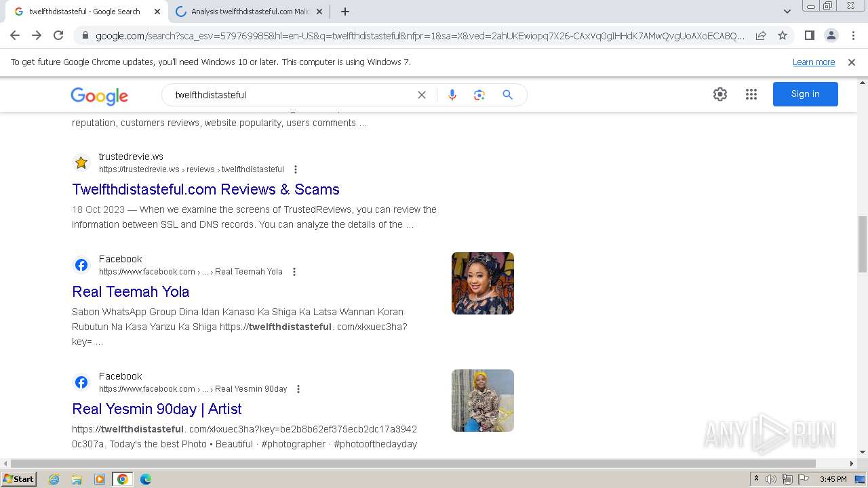Open Twelfthdistasteful.com Reviews & Scams result
Screen dimensions: 868x488
[x=206, y=189]
